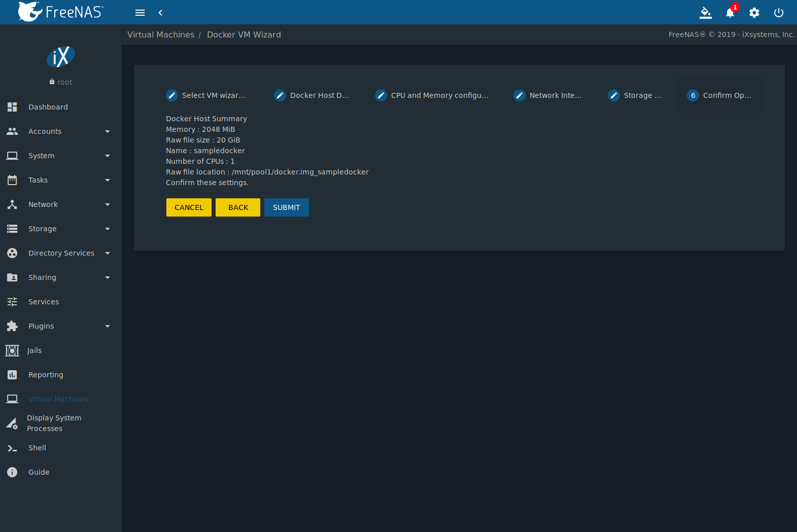Expand the Storage menu arrow
797x532 pixels.
coord(108,229)
